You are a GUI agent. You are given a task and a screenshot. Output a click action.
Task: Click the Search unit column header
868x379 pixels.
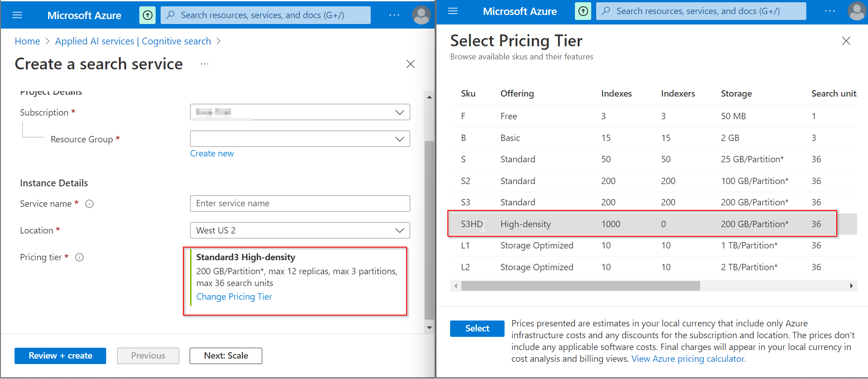tap(834, 93)
